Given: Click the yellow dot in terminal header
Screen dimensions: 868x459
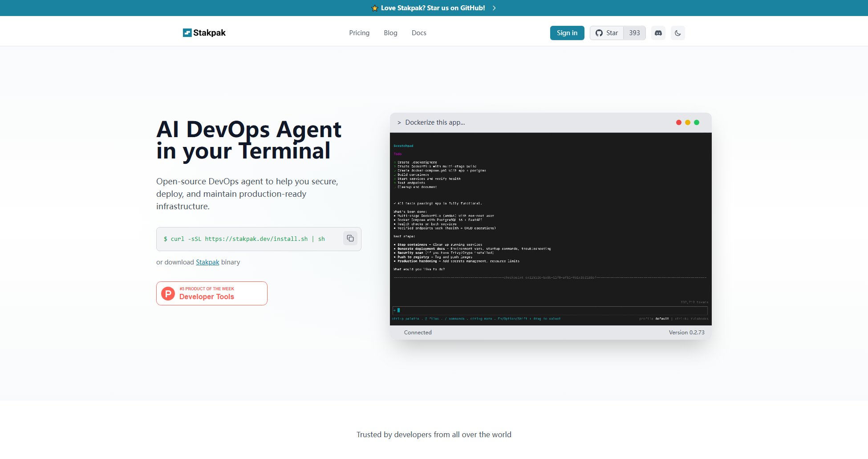Looking at the screenshot, I should pos(688,122).
